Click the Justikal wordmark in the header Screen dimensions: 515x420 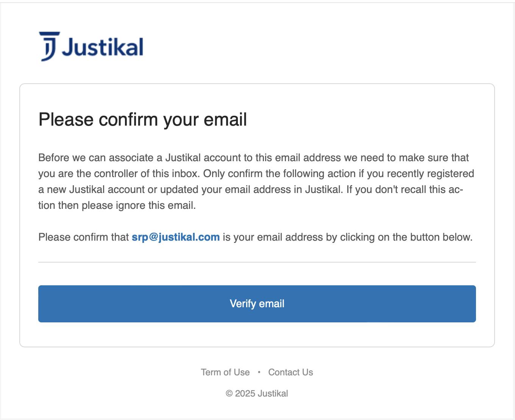click(103, 47)
